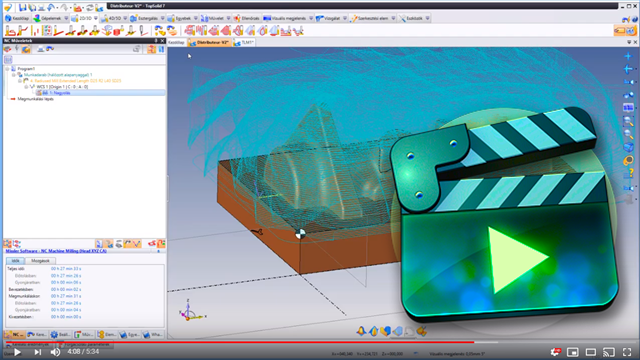The image size is (640, 360).
Task: Click the red cube milling operation icon
Action: [118, 31]
